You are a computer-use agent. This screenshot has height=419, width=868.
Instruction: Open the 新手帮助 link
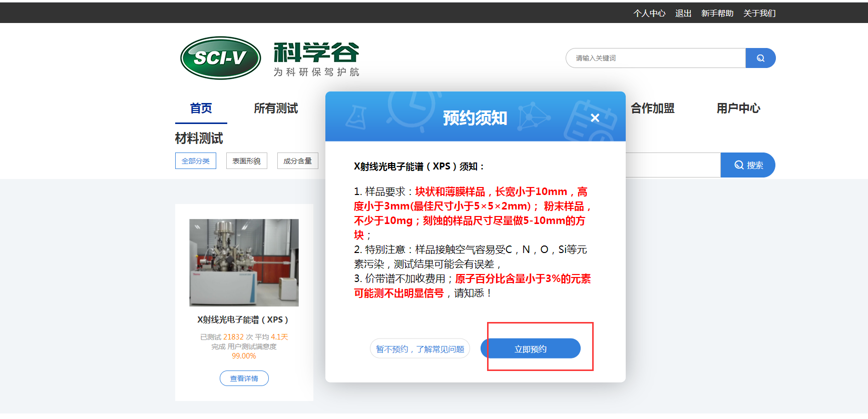point(717,13)
